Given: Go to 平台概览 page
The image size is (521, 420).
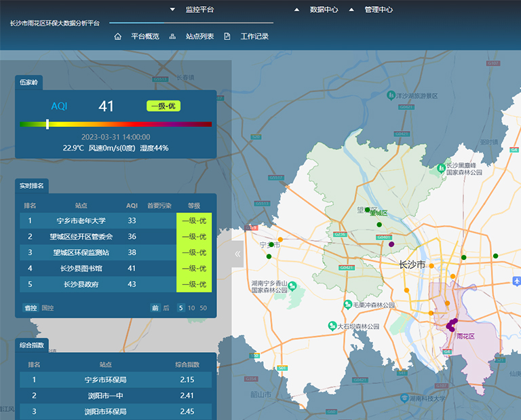Looking at the screenshot, I should click(x=145, y=37).
